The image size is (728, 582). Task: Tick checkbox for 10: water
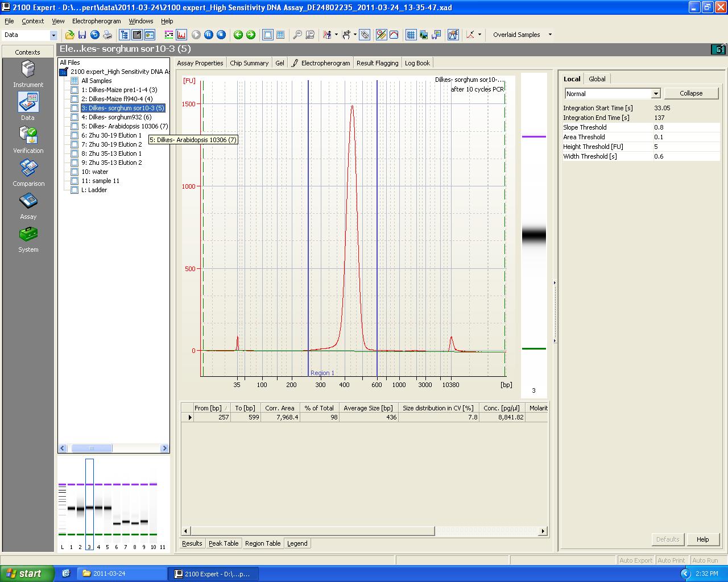point(75,172)
